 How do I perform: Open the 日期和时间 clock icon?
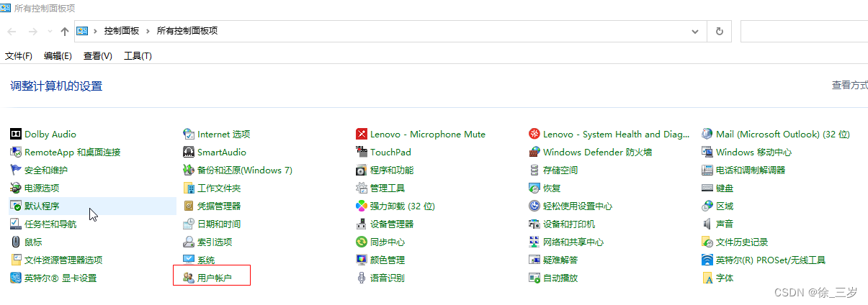tap(189, 224)
